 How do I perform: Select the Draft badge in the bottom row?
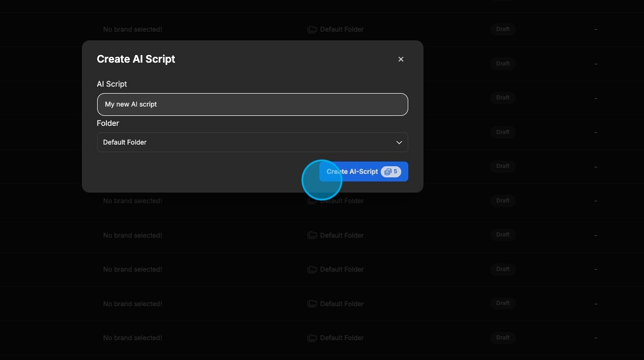pos(502,337)
